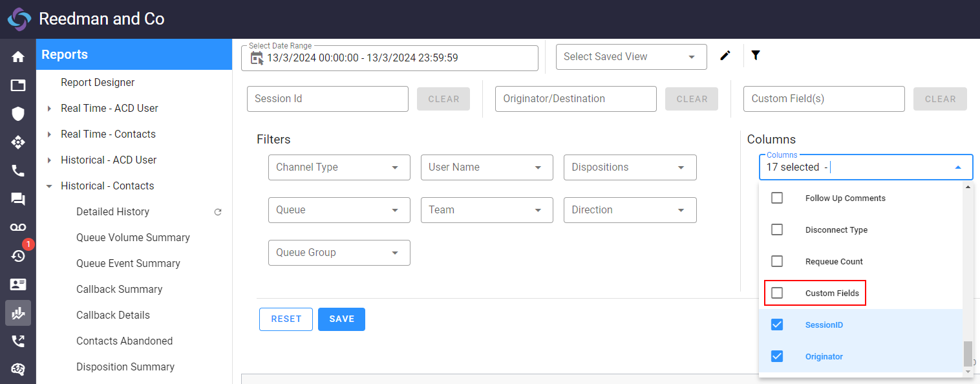Click the pencil edit saved view icon
980x384 pixels.
(x=725, y=56)
